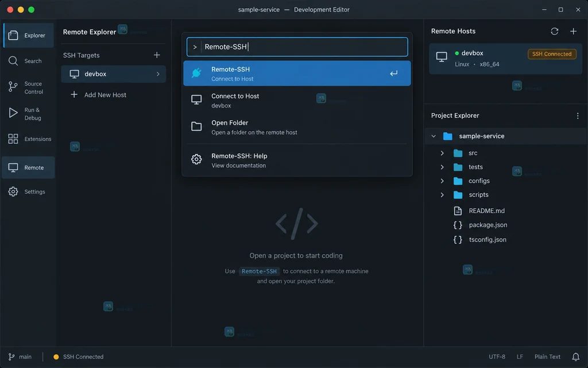The height and width of the screenshot is (368, 588).
Task: Expand the src folder
Action: [x=442, y=153]
